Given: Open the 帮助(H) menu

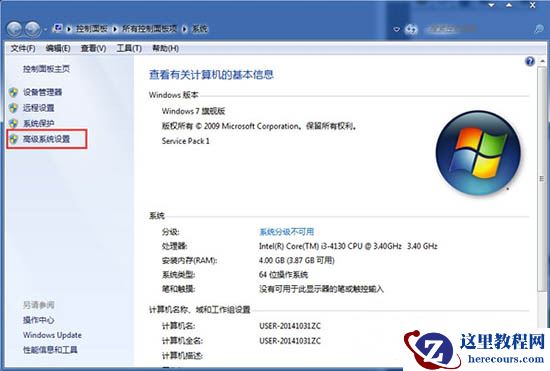Looking at the screenshot, I should click(165, 48).
